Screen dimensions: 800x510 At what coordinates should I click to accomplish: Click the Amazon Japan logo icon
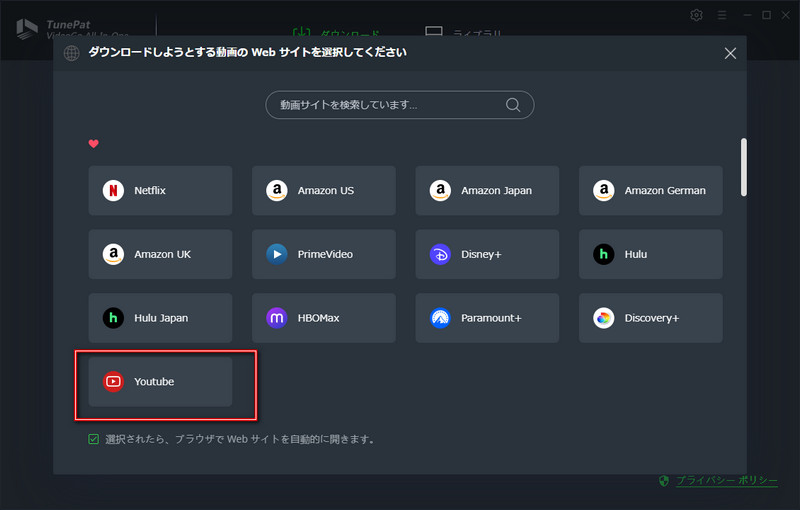coord(440,191)
